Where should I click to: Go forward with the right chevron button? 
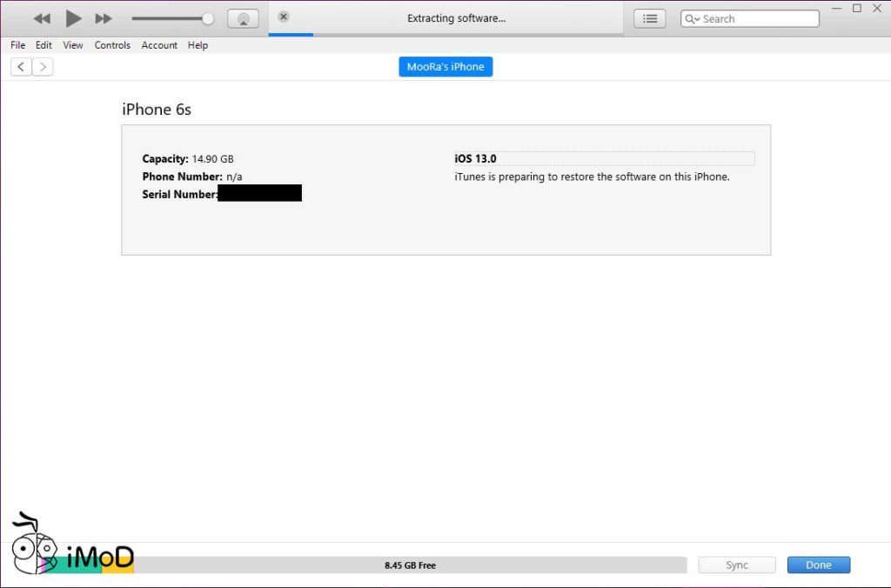[43, 67]
